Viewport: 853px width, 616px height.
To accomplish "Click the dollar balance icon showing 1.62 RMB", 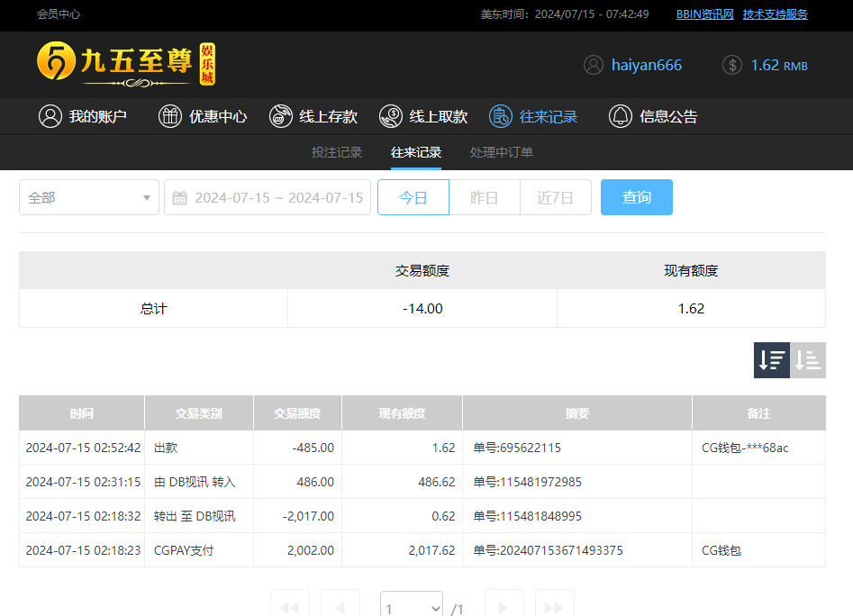I will 731,65.
